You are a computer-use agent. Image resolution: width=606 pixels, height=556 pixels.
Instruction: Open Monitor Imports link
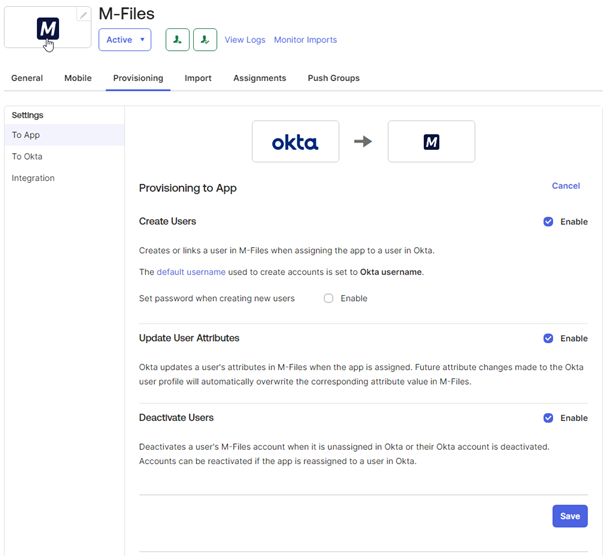305,40
